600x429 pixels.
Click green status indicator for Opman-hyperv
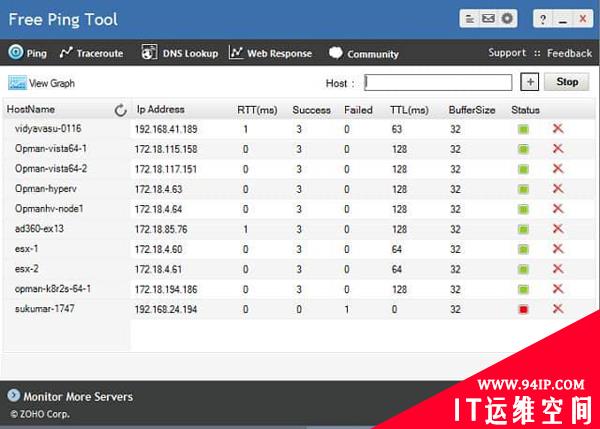click(x=523, y=189)
